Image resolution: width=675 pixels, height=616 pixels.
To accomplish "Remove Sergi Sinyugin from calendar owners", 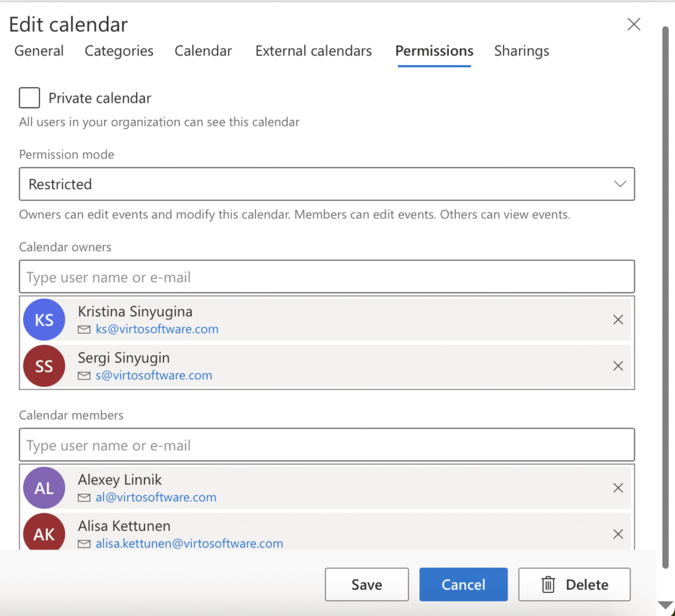I will pyautogui.click(x=618, y=366).
